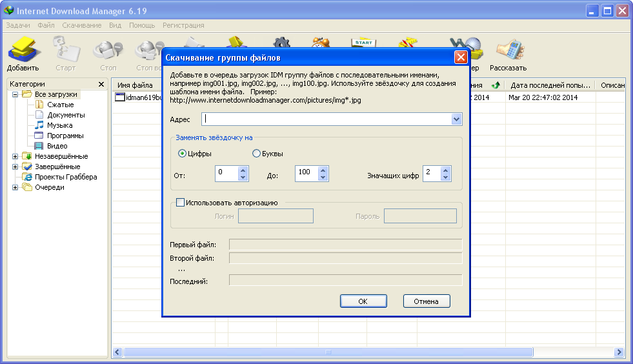Sort by Дата последней попы… column header
The image size is (633, 364).
click(550, 85)
